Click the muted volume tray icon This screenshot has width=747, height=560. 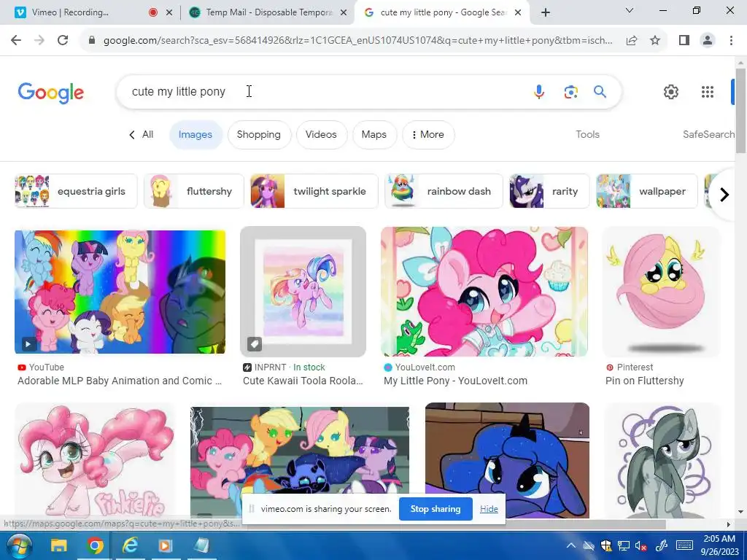pos(640,546)
